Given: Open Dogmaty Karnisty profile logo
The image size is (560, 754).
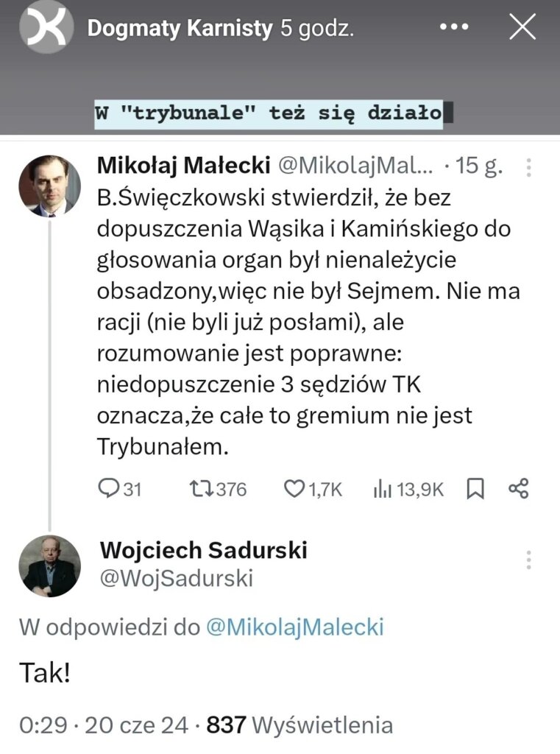Looking at the screenshot, I should [46, 28].
